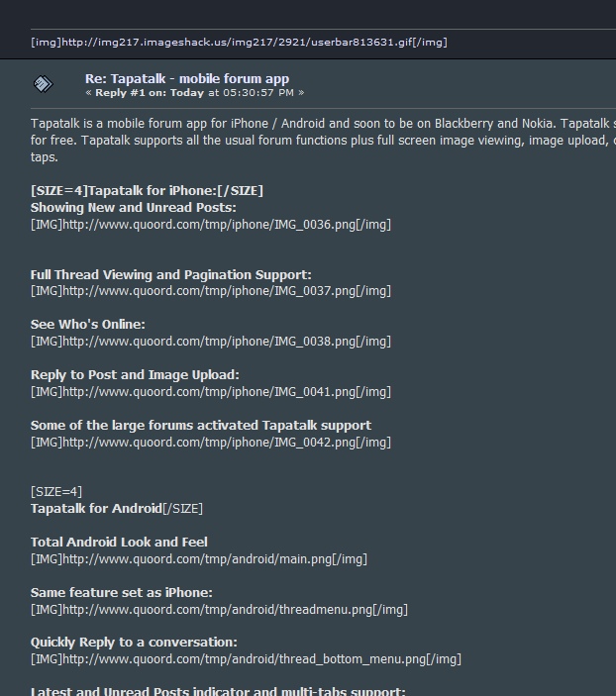
Task: Click the Reply #1 timestamp line
Action: click(x=194, y=93)
